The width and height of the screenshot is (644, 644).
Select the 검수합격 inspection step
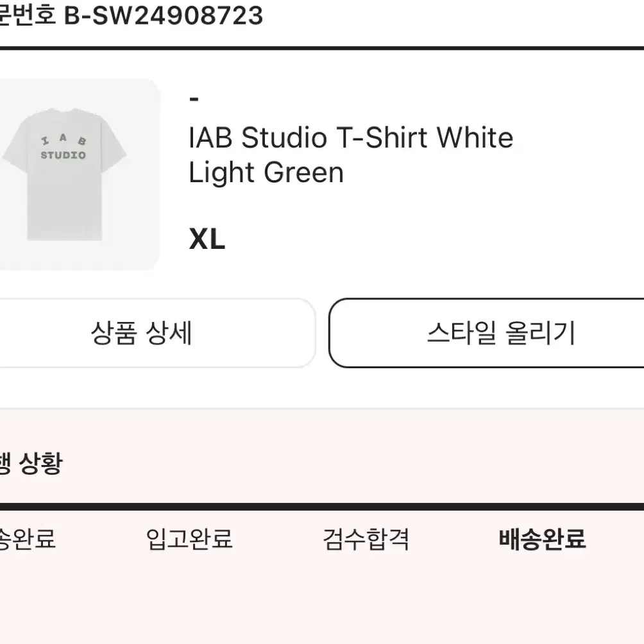[x=366, y=539]
